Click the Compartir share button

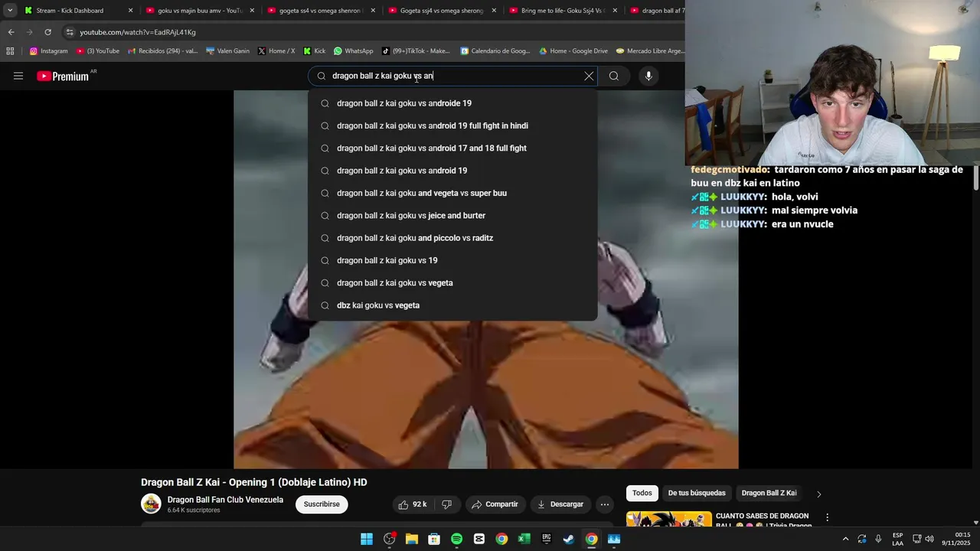pyautogui.click(x=495, y=504)
